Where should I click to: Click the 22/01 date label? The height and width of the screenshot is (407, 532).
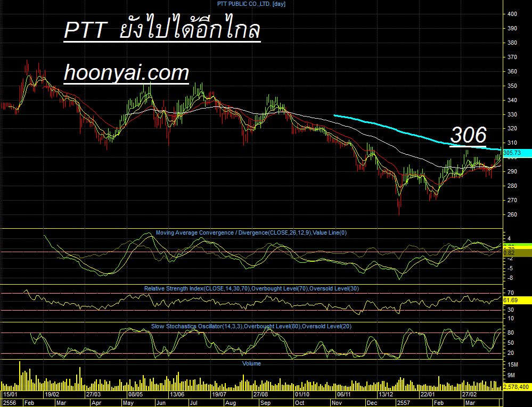(x=428, y=394)
